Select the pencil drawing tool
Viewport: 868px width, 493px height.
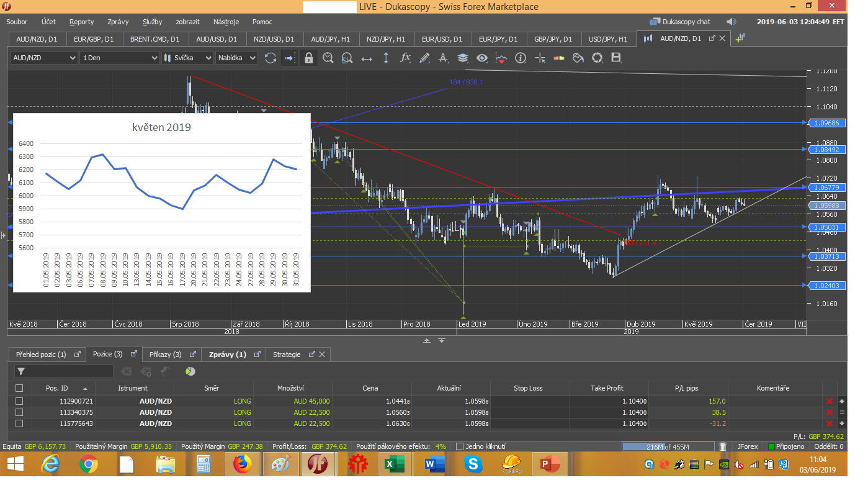pos(424,58)
